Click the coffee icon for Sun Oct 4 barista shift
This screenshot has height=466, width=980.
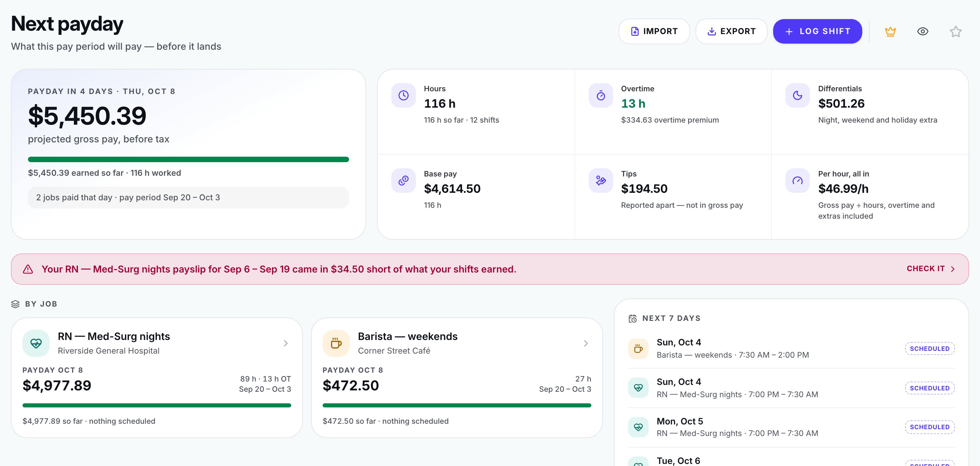click(x=638, y=348)
